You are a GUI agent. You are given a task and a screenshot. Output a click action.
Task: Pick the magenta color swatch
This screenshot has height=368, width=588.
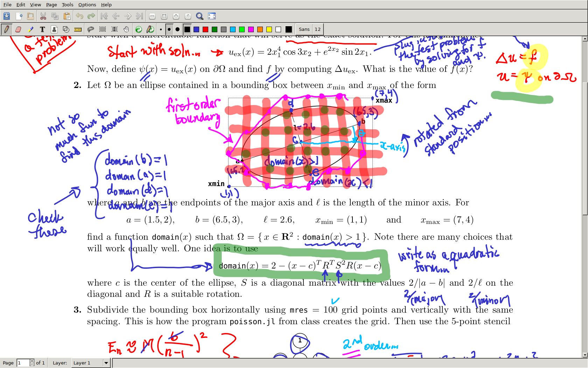(x=251, y=29)
